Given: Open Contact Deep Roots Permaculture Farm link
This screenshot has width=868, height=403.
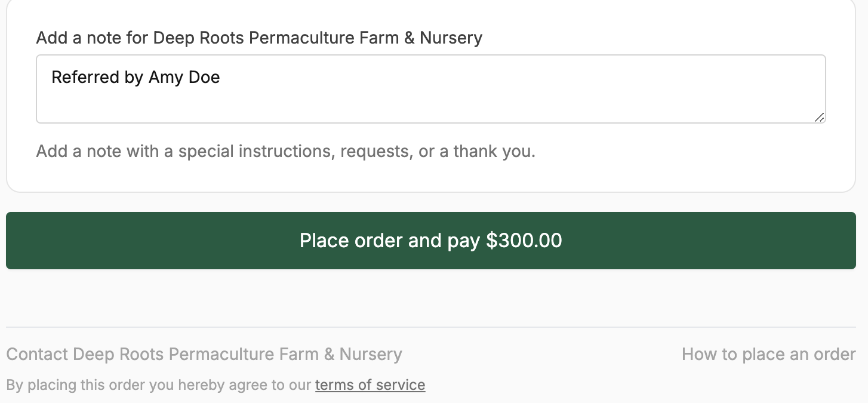Looking at the screenshot, I should pyautogui.click(x=204, y=355).
